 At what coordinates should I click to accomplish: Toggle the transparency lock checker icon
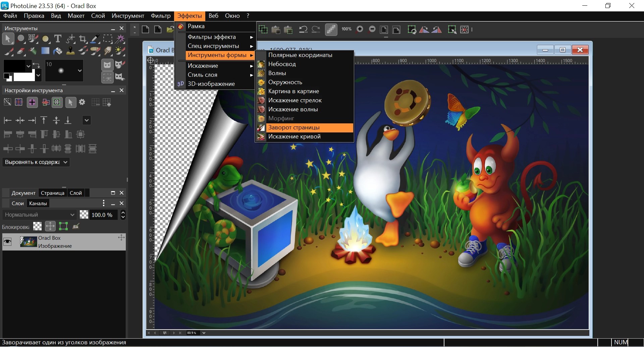[38, 226]
